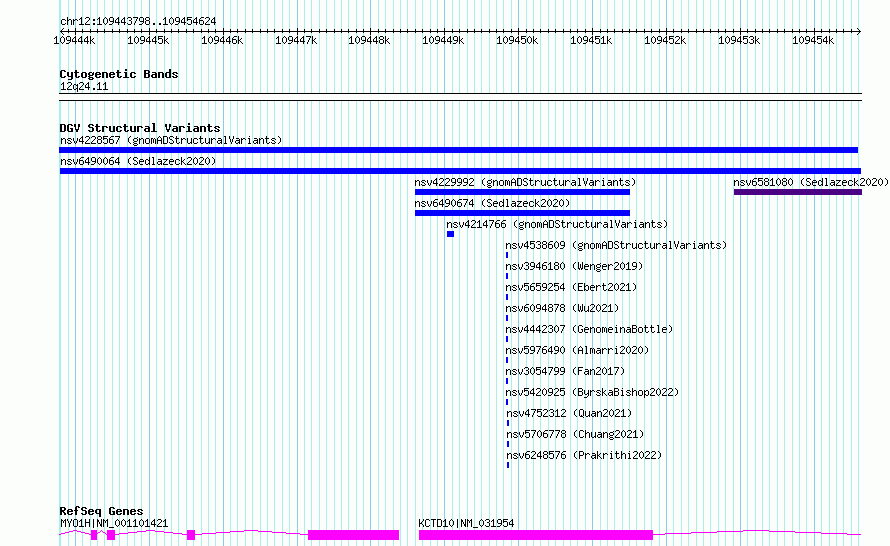Screen dimensions: 890x546
Task: Select the nsv5976490 Almarri2020 variant
Action: tap(577, 350)
